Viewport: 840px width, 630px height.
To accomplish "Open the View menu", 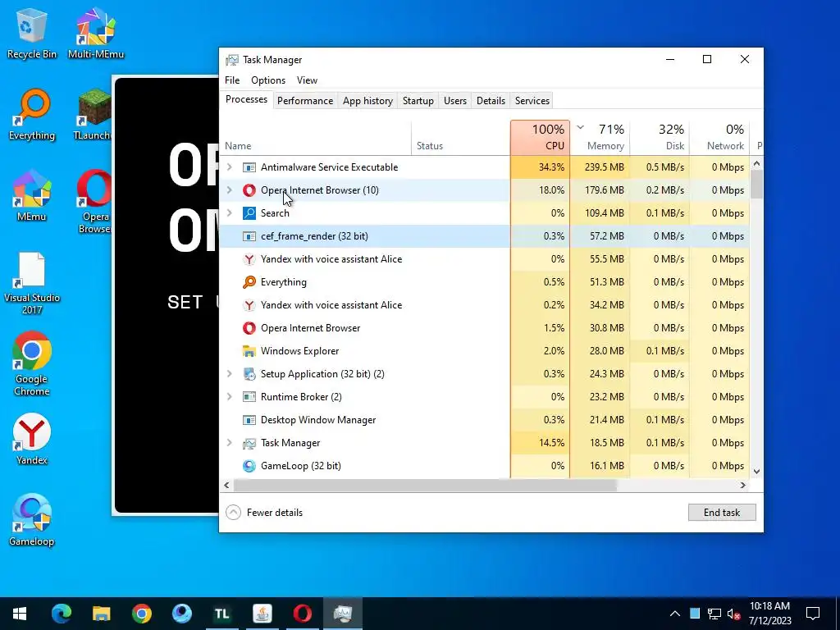I will 307,80.
